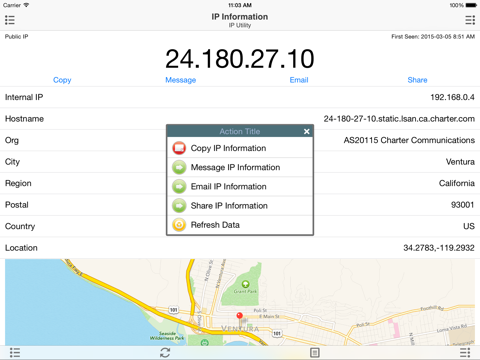Tap the Message link under IP address
The image size is (480, 360).
[x=181, y=80]
